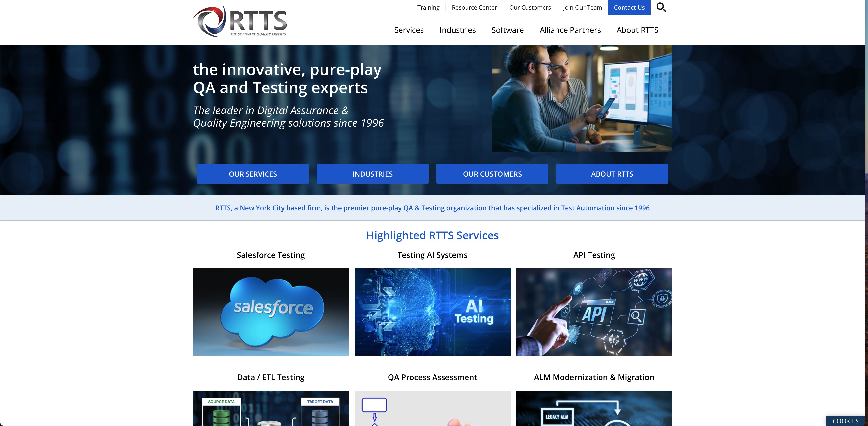Open the Software menu

(x=507, y=30)
